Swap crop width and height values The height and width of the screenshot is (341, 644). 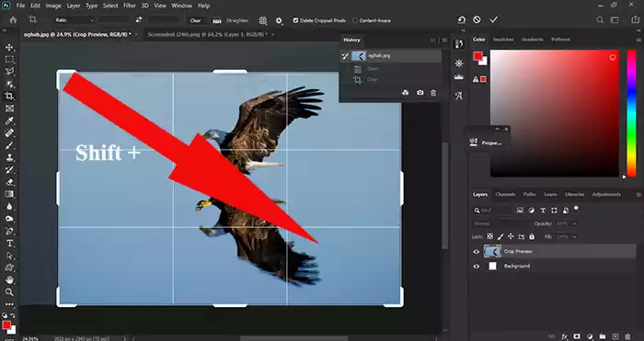click(x=139, y=20)
